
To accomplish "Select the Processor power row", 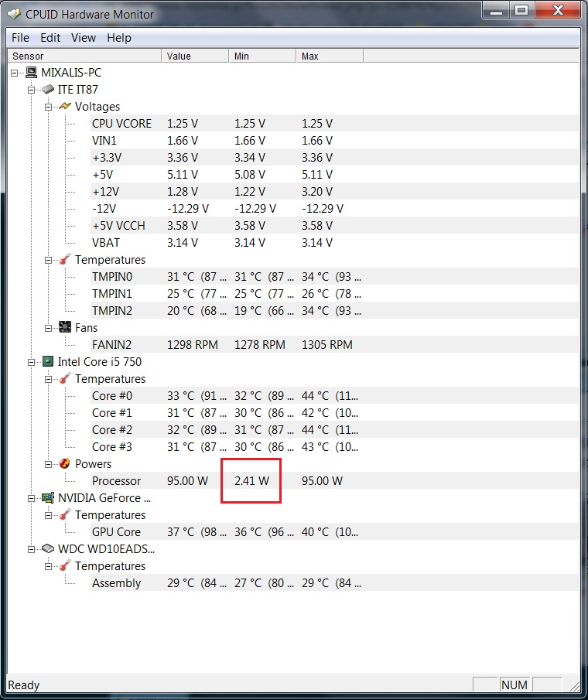I will (334, 481).
